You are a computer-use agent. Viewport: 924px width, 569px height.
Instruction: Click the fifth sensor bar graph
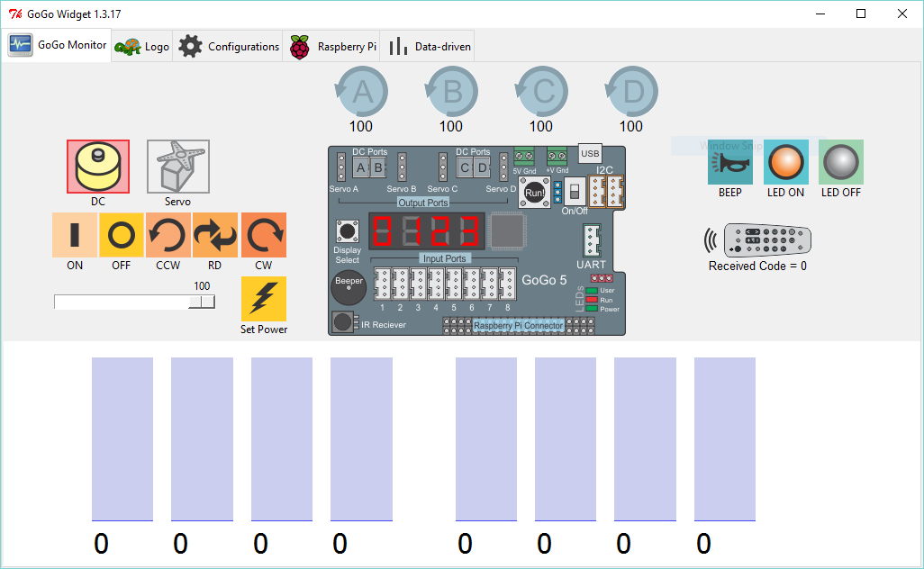click(x=486, y=439)
